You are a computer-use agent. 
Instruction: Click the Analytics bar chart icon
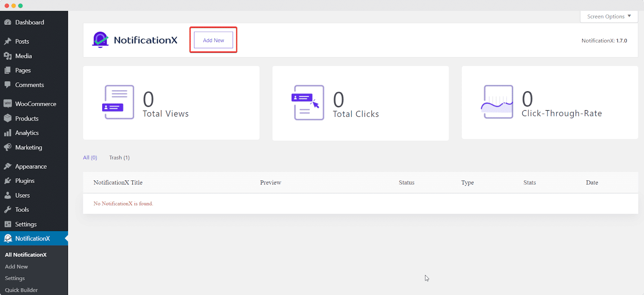8,133
